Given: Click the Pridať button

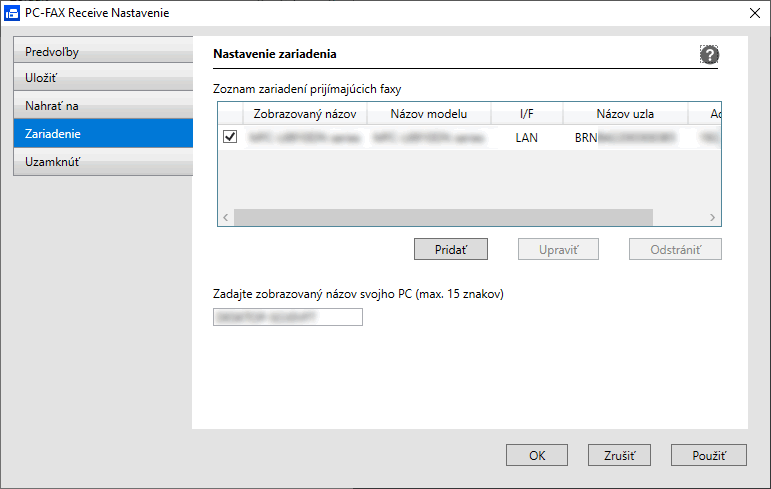Looking at the screenshot, I should [450, 249].
